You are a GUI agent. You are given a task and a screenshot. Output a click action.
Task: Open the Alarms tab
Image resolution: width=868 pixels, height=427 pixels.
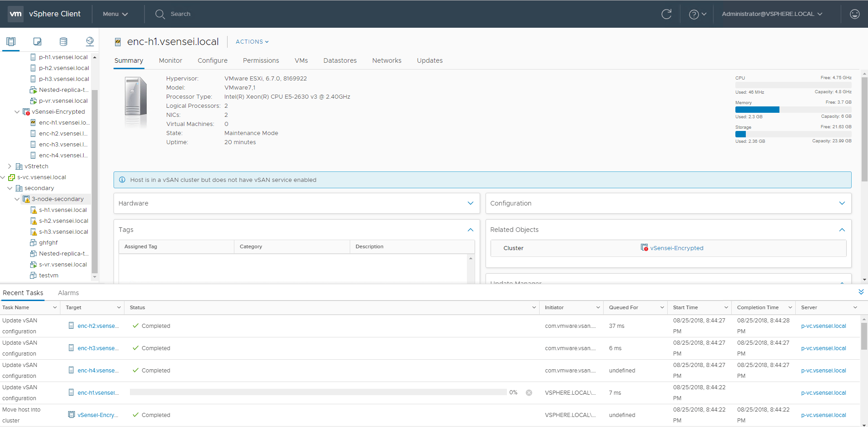[x=68, y=293]
